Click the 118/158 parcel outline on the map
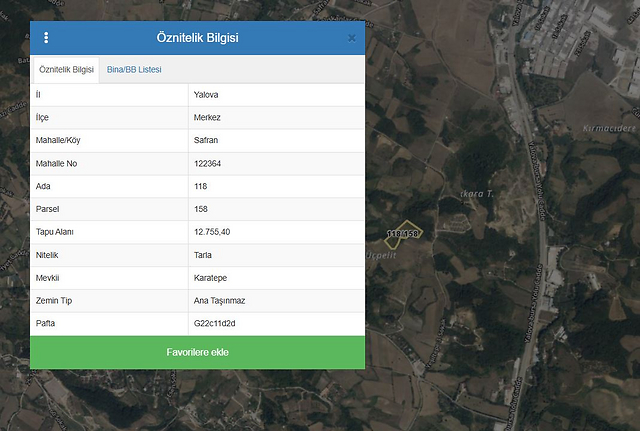Screen dimensions: 640x431 point(404,231)
